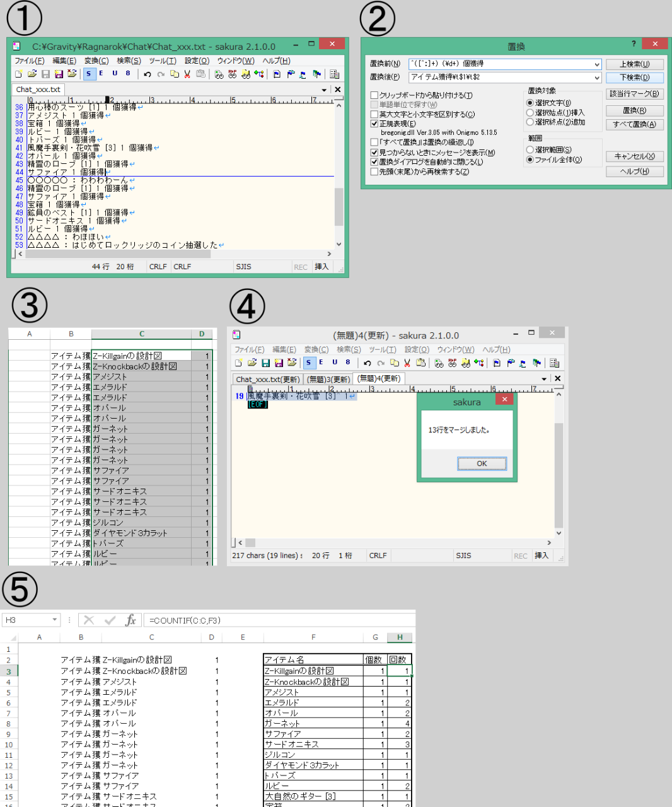Click the すべて置換(A) button

(634, 124)
